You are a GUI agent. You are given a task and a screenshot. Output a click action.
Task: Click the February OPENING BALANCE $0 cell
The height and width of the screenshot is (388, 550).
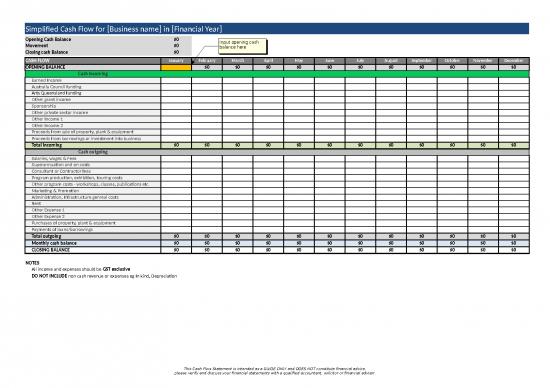point(207,67)
